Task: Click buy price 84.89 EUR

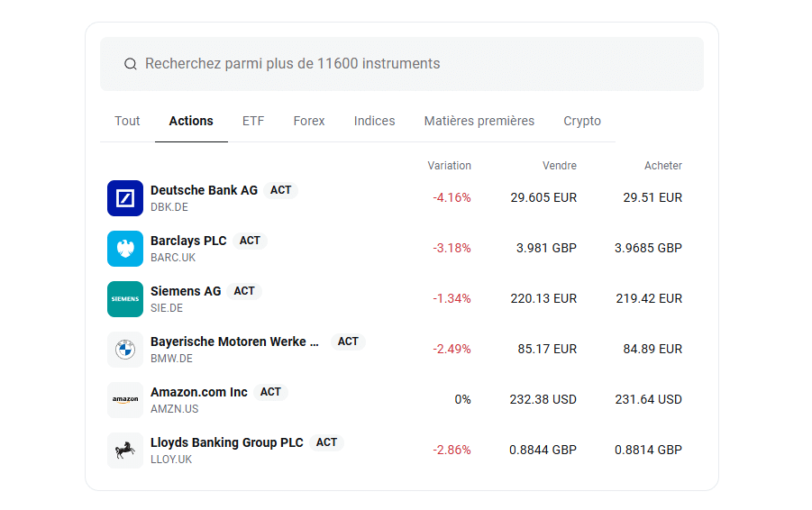Action: (652, 350)
